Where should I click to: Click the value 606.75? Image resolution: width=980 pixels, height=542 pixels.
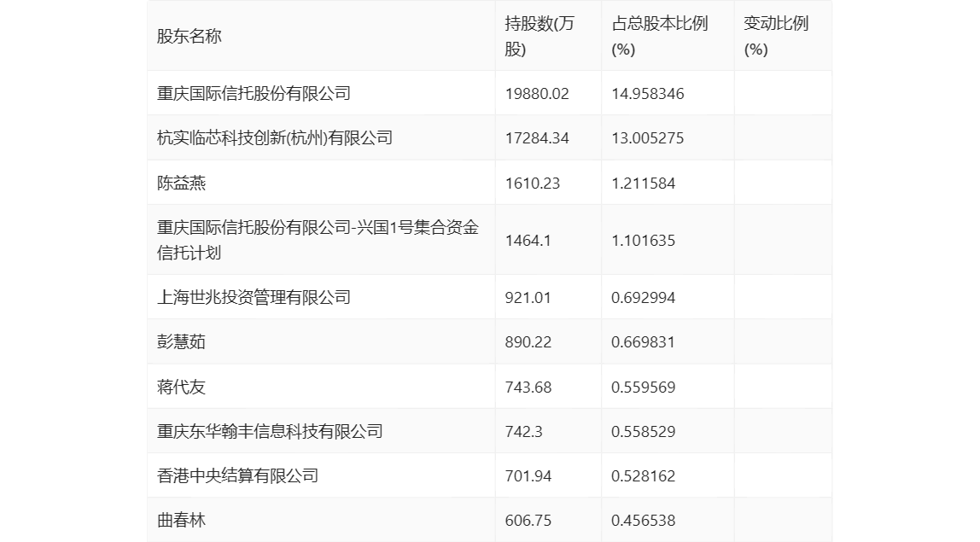528,520
